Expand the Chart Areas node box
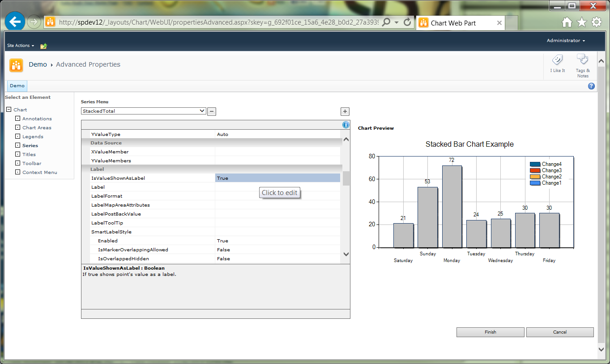 coord(18,127)
